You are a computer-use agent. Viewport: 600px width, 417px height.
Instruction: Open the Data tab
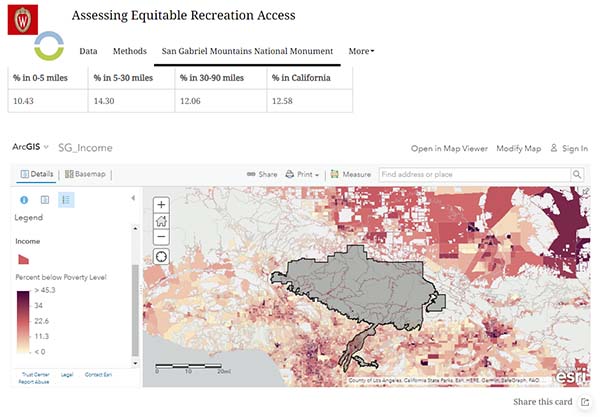click(x=88, y=51)
